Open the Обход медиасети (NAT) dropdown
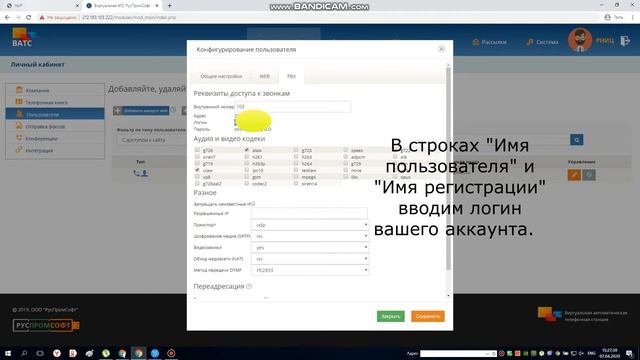This screenshot has height=360, width=640. pos(310,259)
